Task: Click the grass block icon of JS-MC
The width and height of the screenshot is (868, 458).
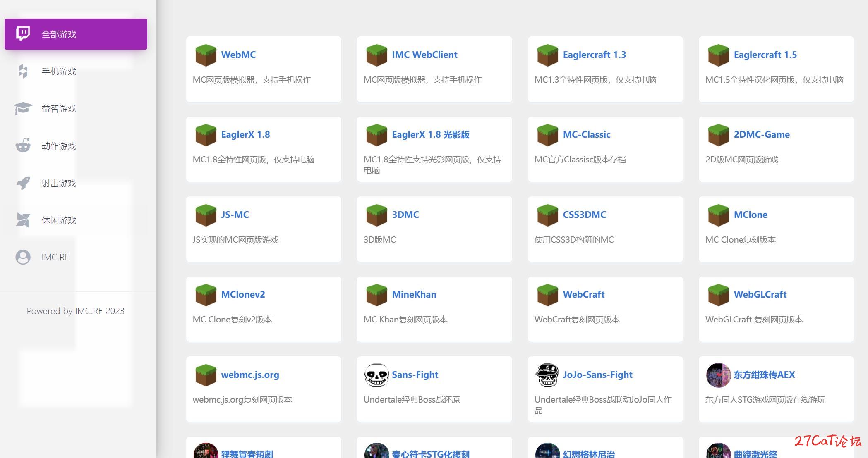Action: tap(206, 215)
